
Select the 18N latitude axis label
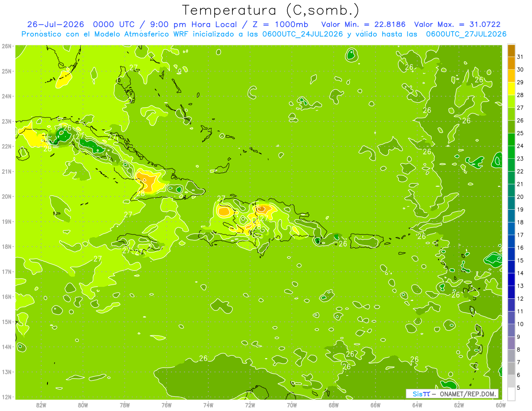[x=7, y=247]
